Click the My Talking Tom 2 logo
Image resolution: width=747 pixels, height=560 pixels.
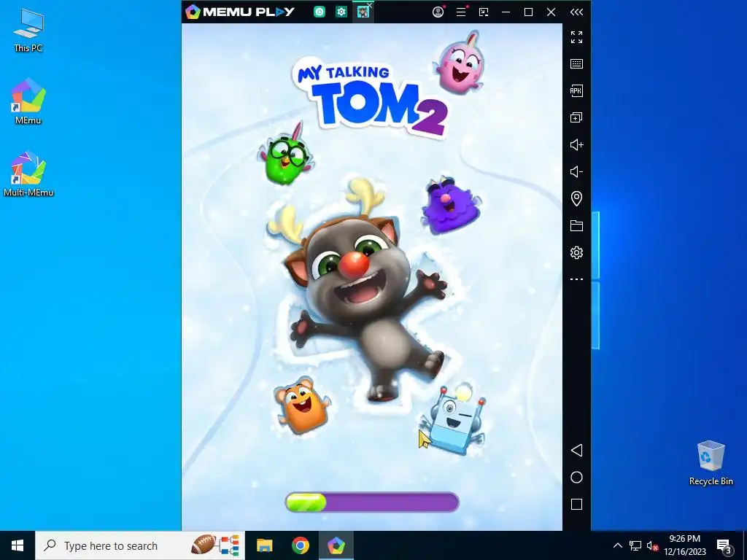[370, 97]
